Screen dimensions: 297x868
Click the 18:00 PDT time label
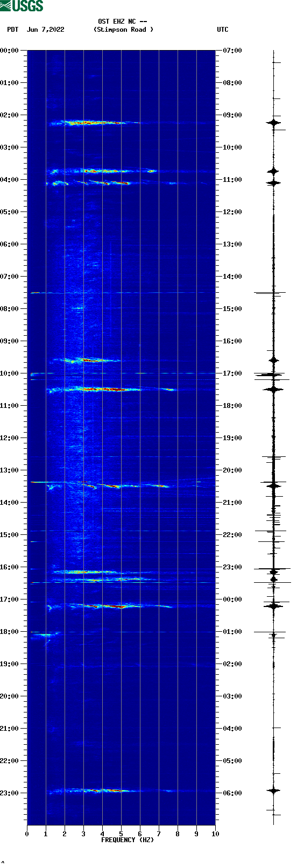pyautogui.click(x=10, y=632)
